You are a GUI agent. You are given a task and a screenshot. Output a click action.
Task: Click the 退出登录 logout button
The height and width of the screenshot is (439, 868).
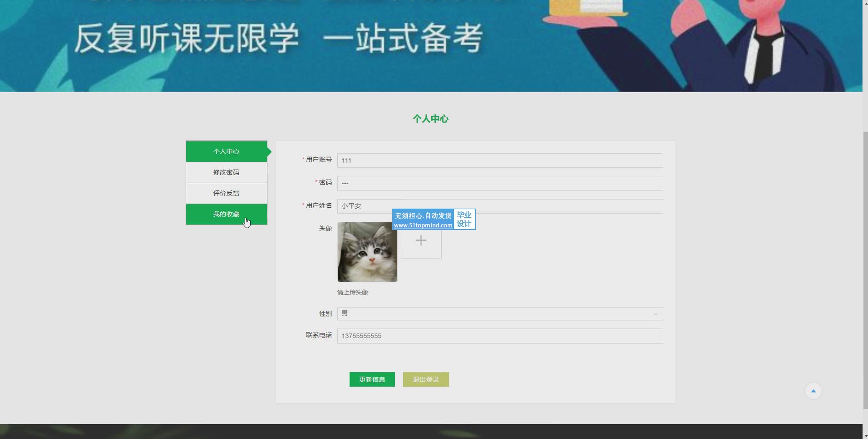tap(425, 380)
